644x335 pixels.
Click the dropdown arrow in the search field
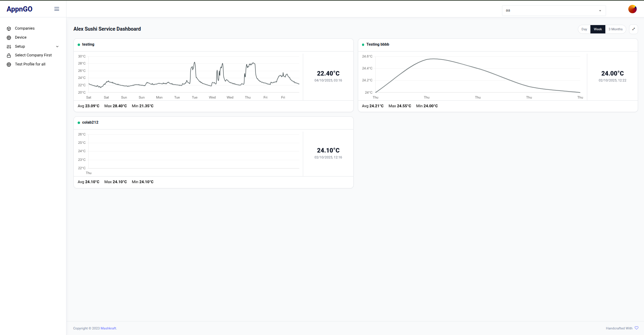pos(600,10)
